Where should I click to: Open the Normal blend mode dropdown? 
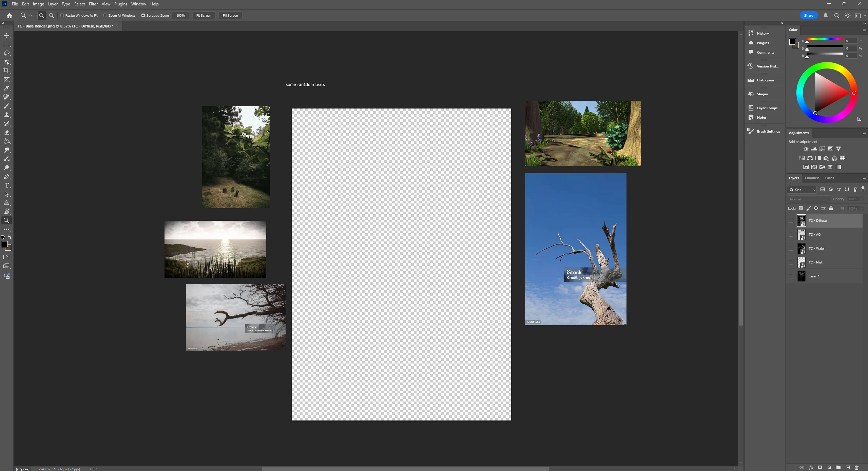point(809,199)
